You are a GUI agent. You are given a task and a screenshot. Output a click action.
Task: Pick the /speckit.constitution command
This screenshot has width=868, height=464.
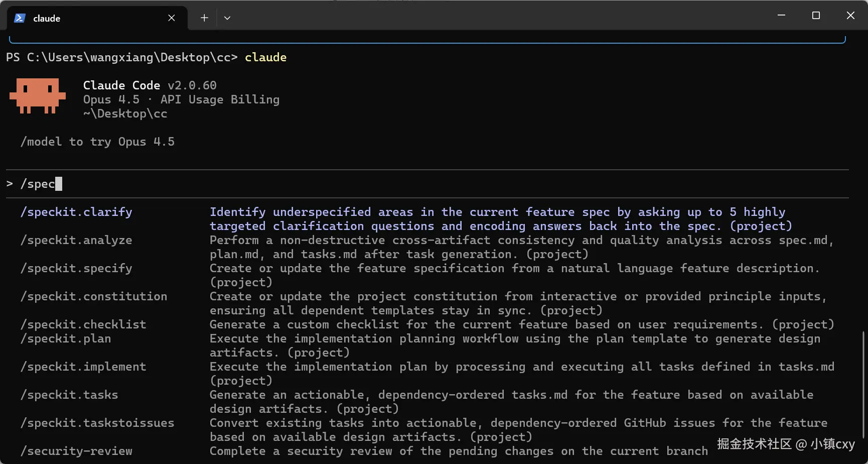(x=94, y=296)
